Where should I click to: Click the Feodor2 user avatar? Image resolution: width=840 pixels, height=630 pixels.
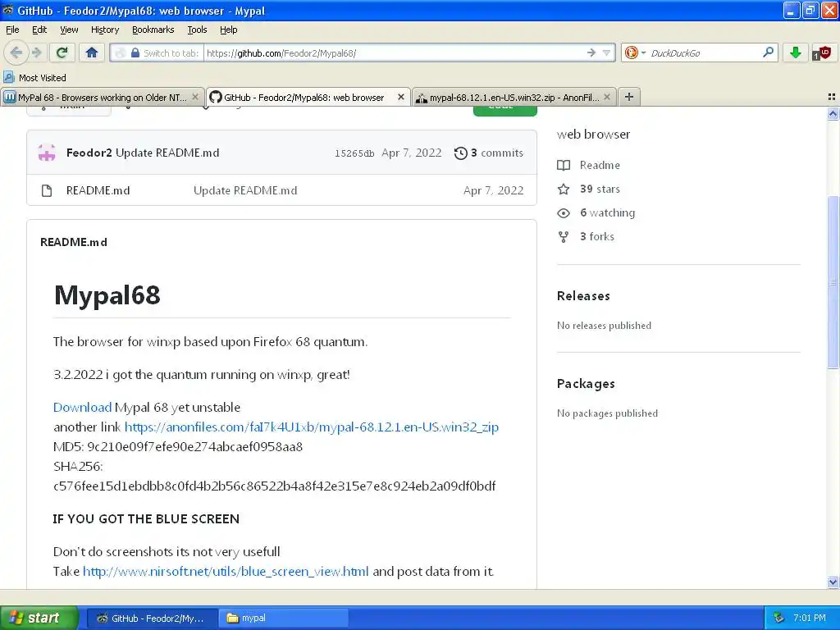[x=47, y=153]
